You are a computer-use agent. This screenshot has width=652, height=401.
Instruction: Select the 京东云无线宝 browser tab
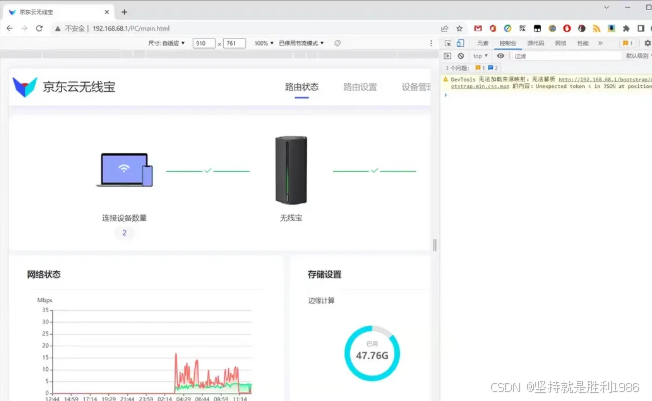(58, 12)
